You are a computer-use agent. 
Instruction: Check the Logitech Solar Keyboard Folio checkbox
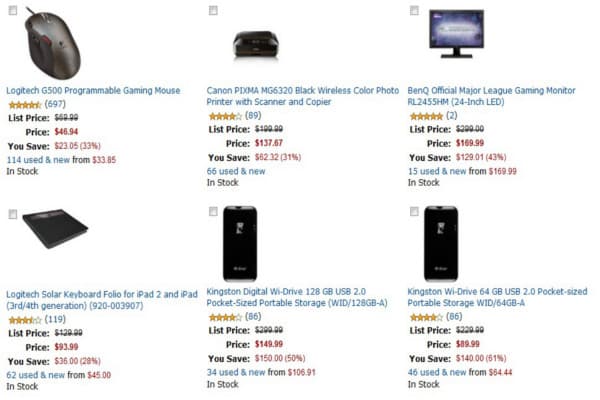tap(11, 213)
